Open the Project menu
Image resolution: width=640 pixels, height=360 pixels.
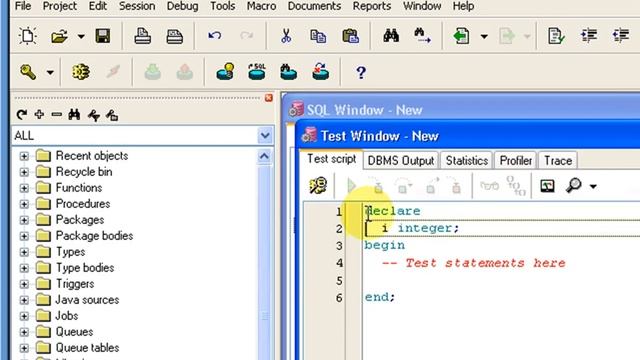[x=60, y=6]
